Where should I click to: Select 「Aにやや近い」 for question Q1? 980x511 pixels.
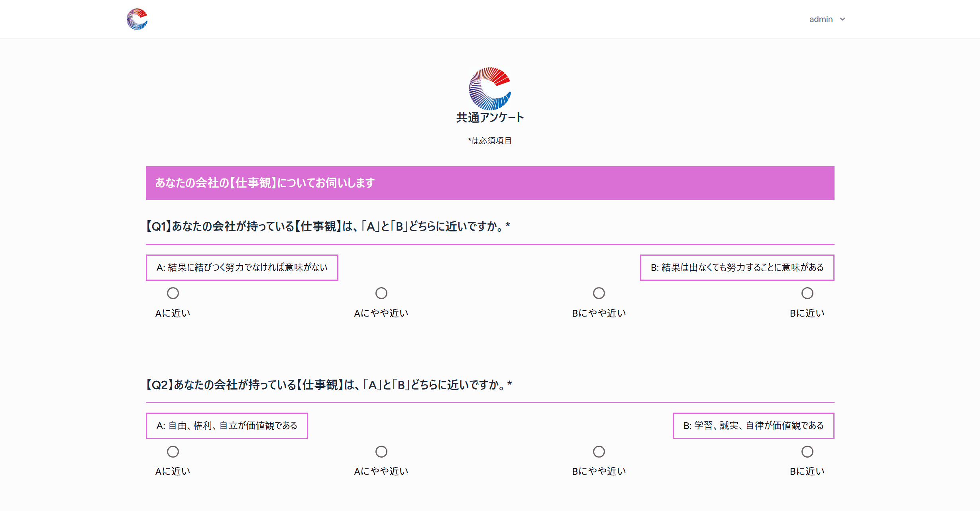[381, 293]
